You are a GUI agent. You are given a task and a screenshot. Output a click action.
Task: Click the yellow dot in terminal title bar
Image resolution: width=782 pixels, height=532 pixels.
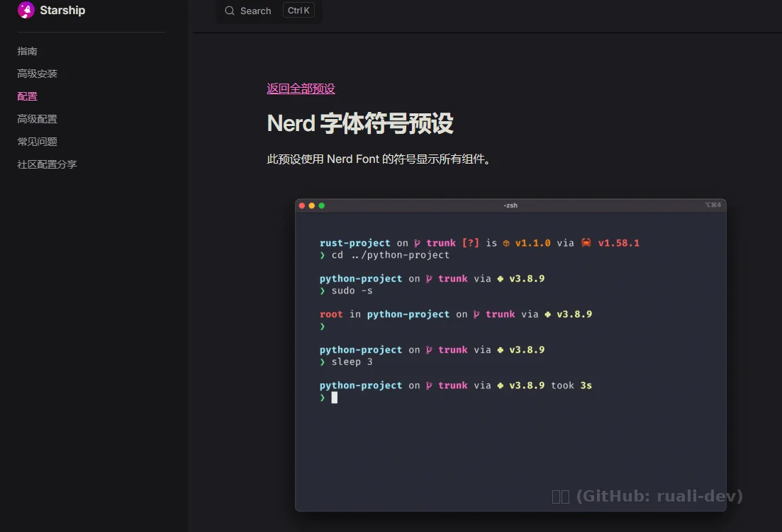pos(312,205)
